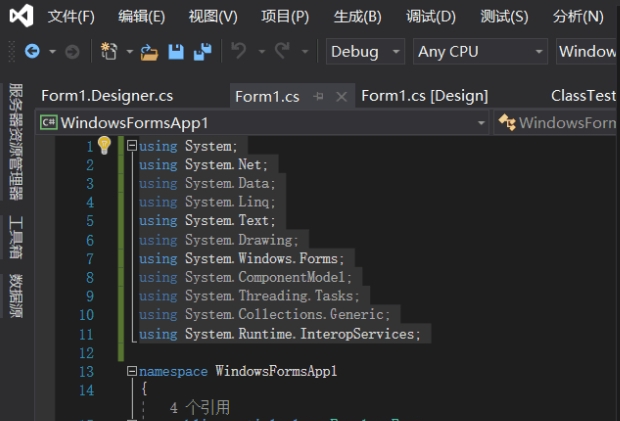Click the line 'using System.Text;'

pyautogui.click(x=207, y=220)
